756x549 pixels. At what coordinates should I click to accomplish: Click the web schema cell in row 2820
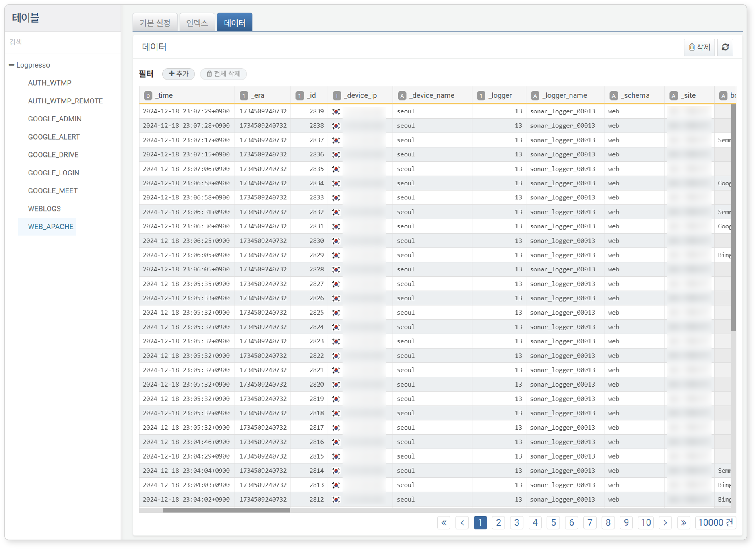point(634,385)
